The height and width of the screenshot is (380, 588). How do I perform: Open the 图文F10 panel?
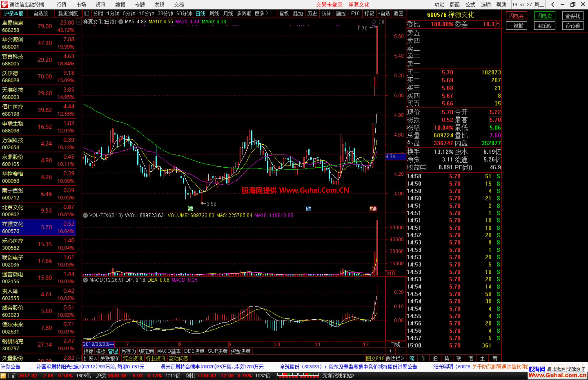tap(375, 358)
